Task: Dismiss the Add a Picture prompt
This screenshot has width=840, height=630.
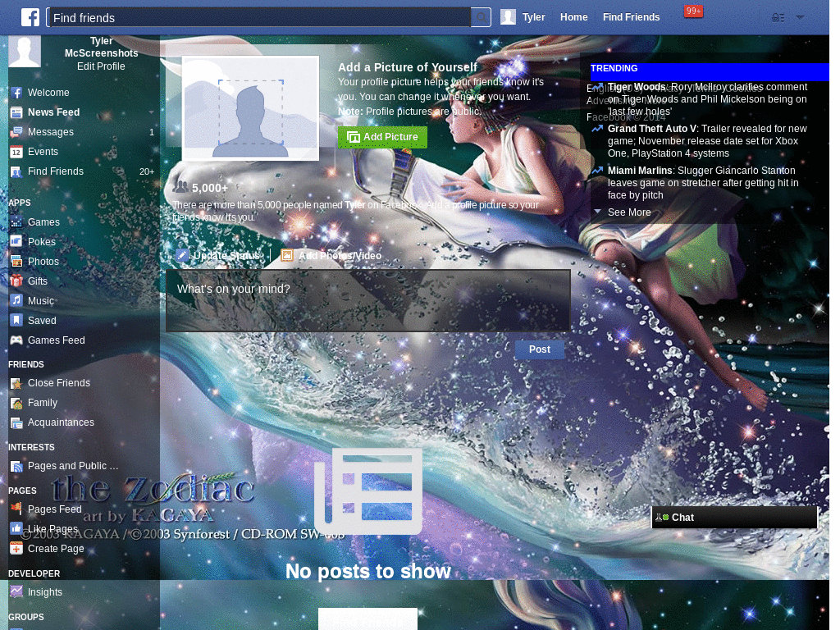Action: point(557,60)
